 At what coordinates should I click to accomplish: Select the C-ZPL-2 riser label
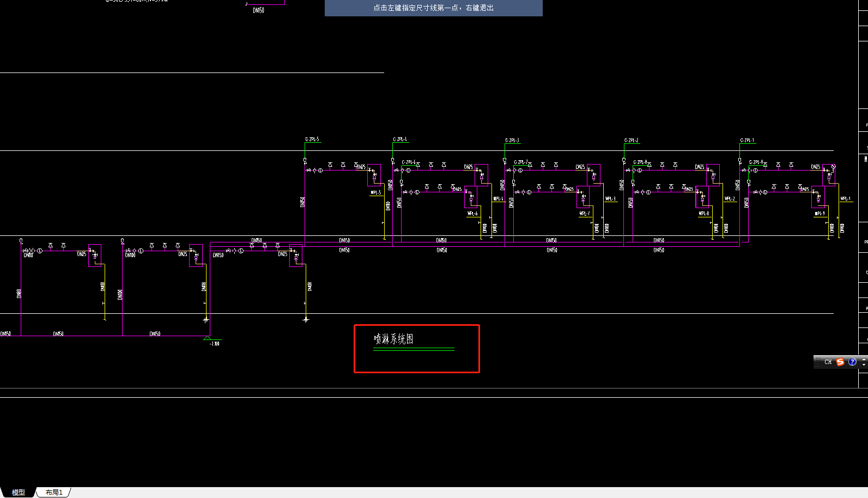tap(632, 141)
